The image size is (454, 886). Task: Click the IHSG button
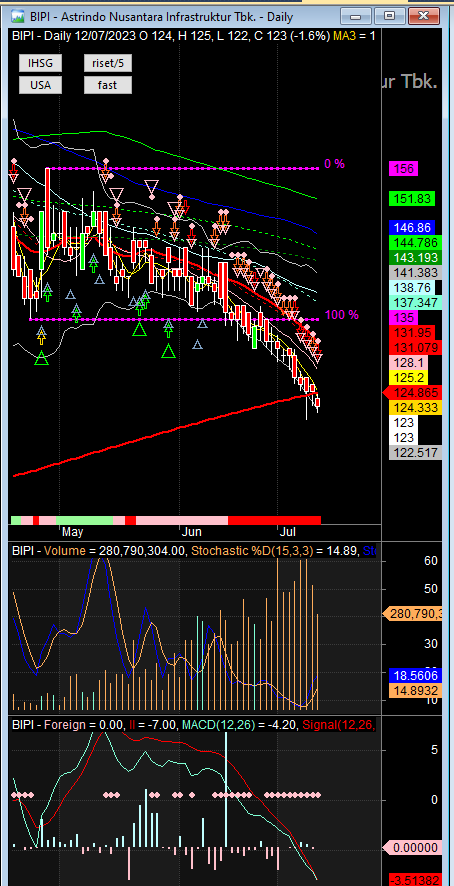40,63
